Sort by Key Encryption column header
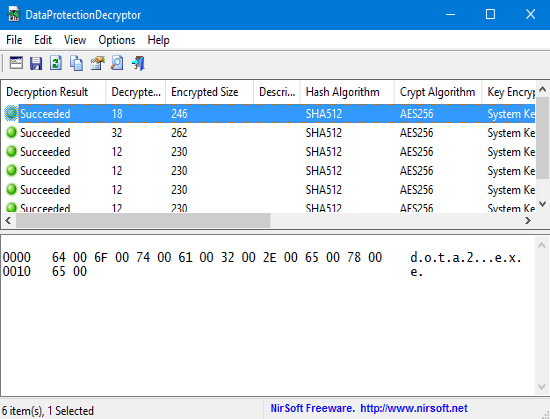Viewport: 550px width, 419px height. pyautogui.click(x=509, y=92)
